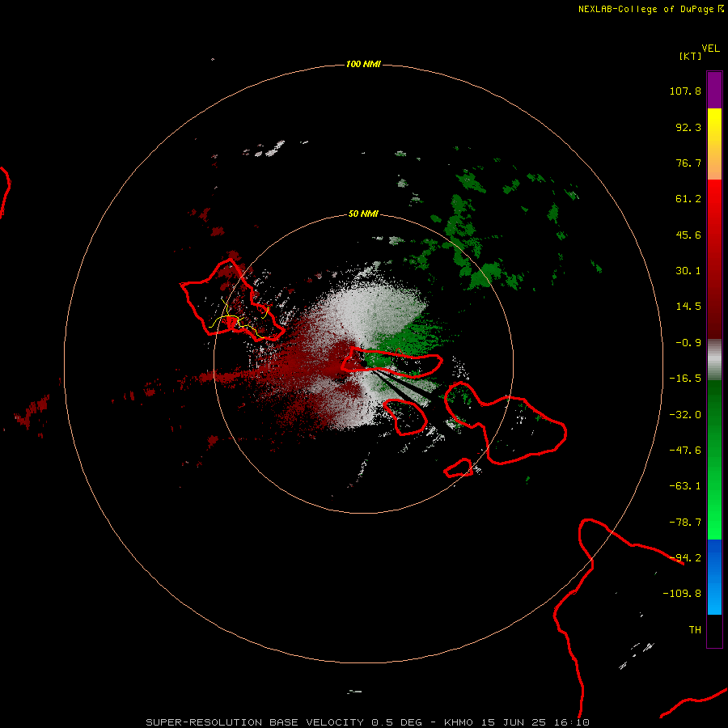Click the -109.8 velocity scale value

(x=682, y=594)
